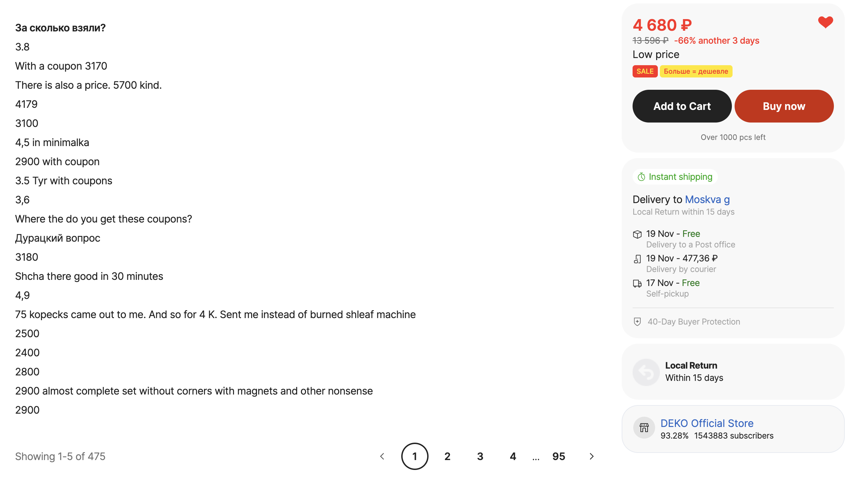
Task: Go to the next reviews page arrow
Action: 592,456
